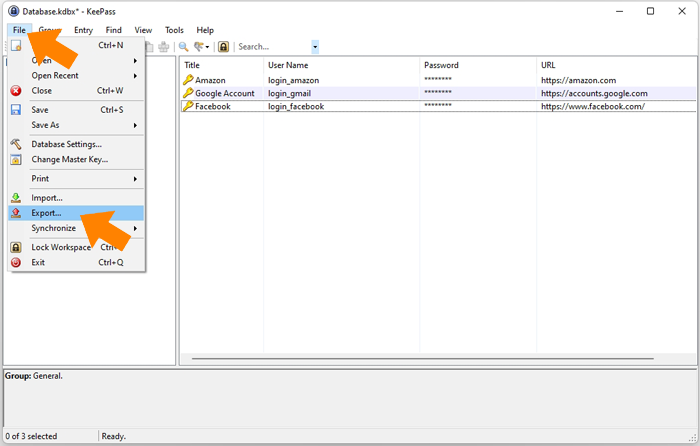Click the key icon next to Amazon
This screenshot has height=446, width=700.
click(187, 80)
